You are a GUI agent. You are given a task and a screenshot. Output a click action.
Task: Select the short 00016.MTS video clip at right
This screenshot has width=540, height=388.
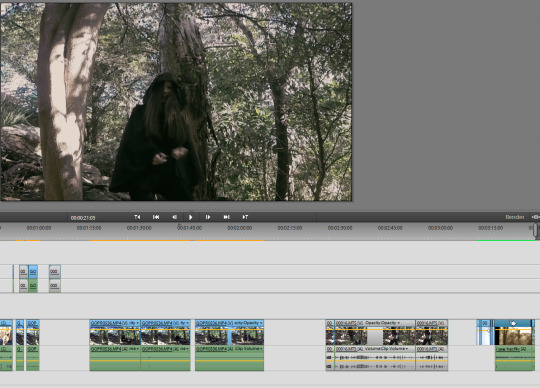432,332
